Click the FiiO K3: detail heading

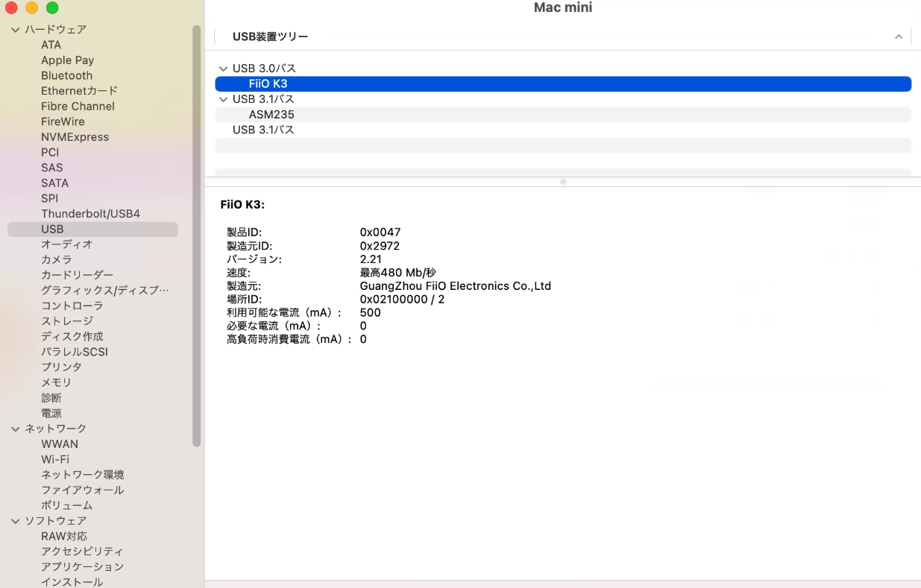[x=242, y=204]
